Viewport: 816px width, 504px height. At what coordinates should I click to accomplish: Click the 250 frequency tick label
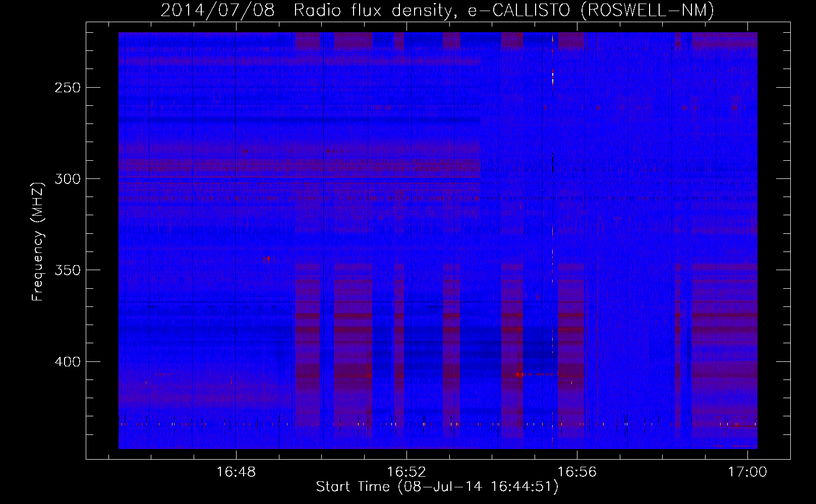(x=67, y=88)
